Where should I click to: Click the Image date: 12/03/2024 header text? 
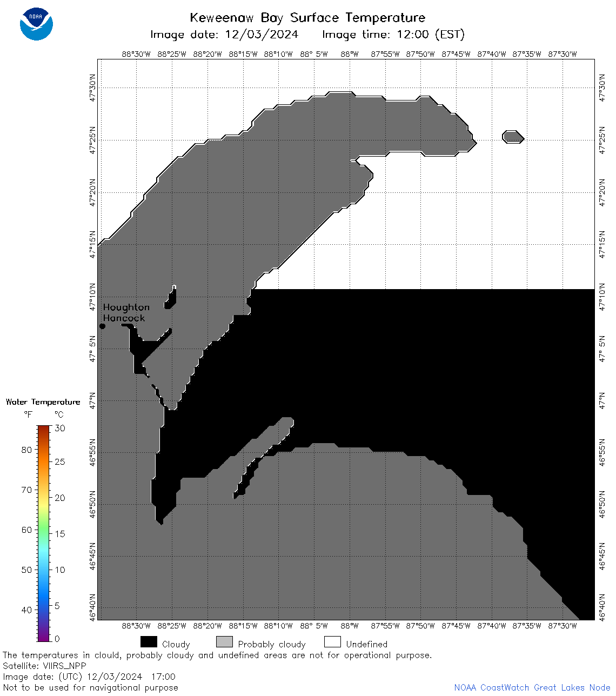point(224,35)
